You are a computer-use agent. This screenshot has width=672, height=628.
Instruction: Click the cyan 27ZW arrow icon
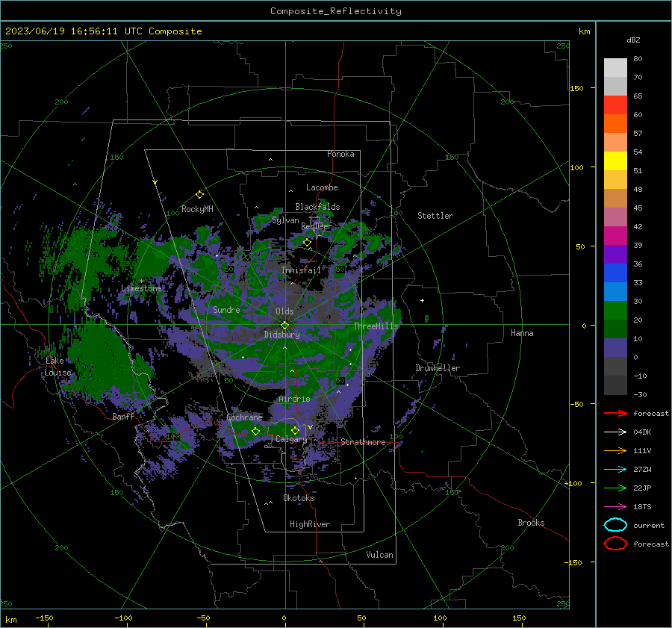click(615, 470)
